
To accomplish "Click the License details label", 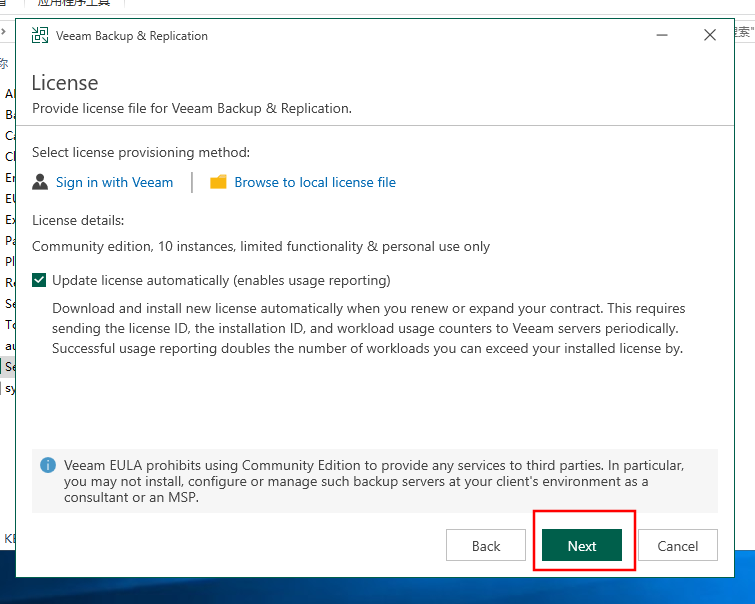I will [x=78, y=220].
